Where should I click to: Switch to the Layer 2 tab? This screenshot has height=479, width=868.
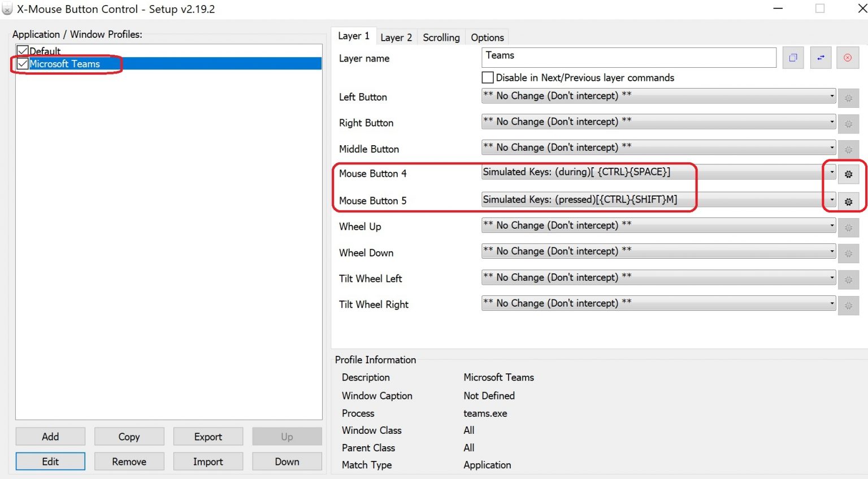(396, 37)
